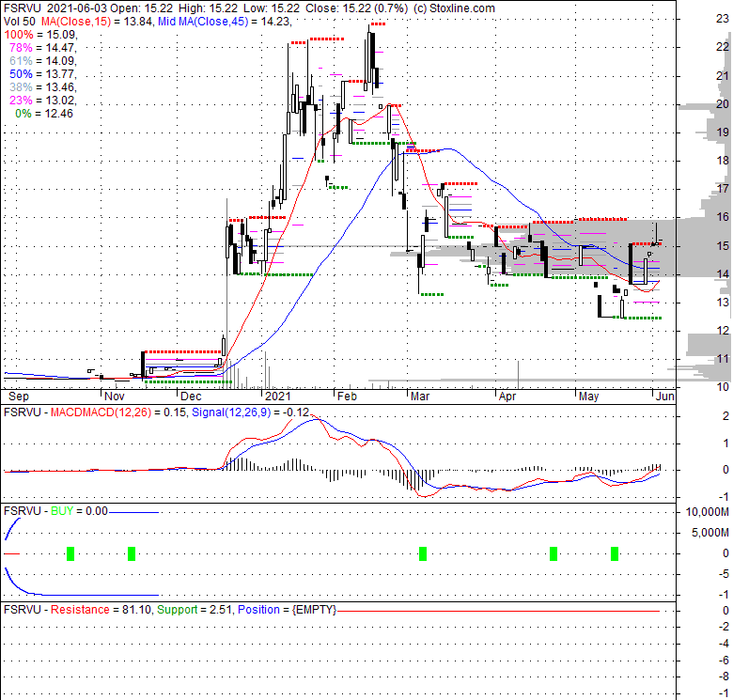Click the MACD axis label -1
Viewport: 733px width, 700px height.
click(x=724, y=496)
